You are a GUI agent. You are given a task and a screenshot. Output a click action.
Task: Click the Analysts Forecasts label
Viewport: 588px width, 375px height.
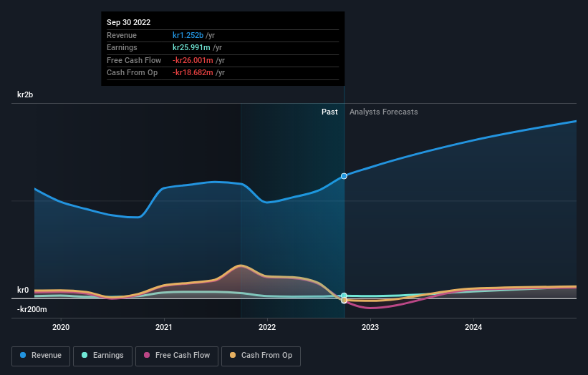(384, 112)
